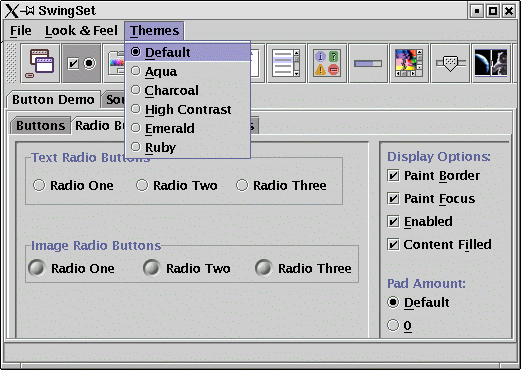
Task: Open the Split Pane earth-astronaut toolbar icon
Action: pyautogui.click(x=491, y=63)
